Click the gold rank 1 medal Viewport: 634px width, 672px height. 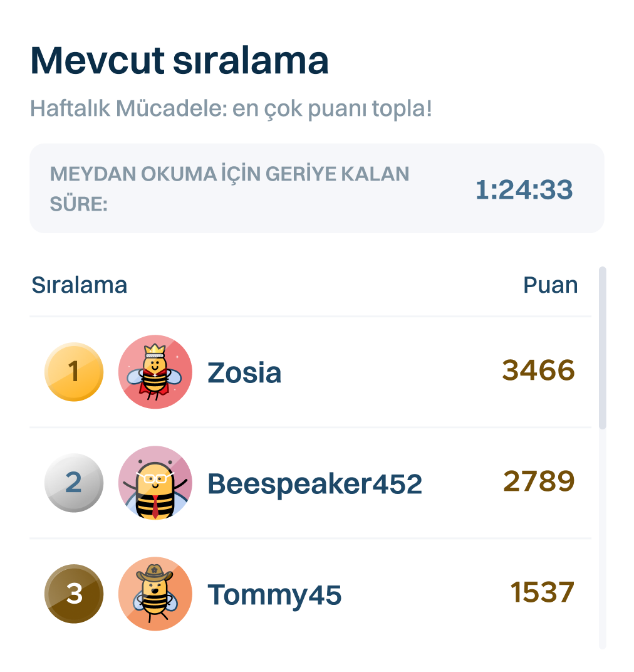(x=74, y=372)
